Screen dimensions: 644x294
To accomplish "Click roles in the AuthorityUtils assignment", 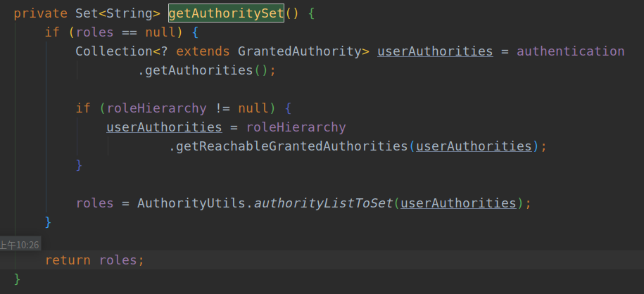I will point(95,203).
